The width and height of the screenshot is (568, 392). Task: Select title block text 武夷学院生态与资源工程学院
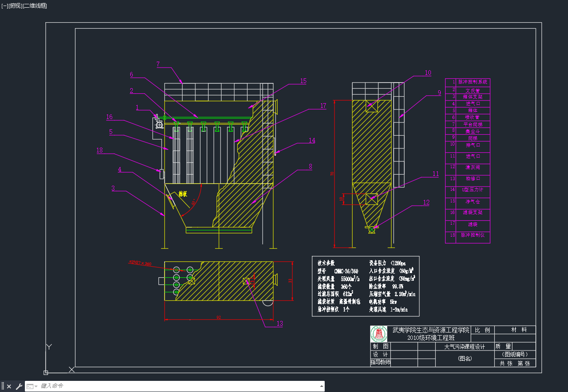coord(430,330)
